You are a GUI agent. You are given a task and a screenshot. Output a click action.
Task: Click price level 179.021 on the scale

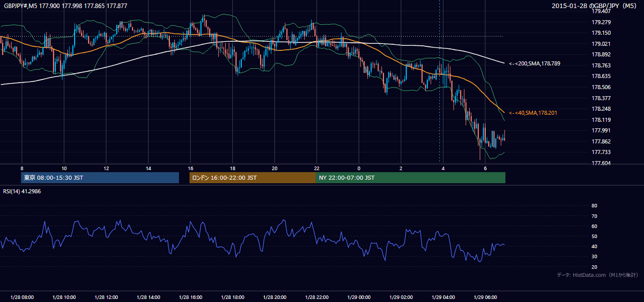coord(601,44)
